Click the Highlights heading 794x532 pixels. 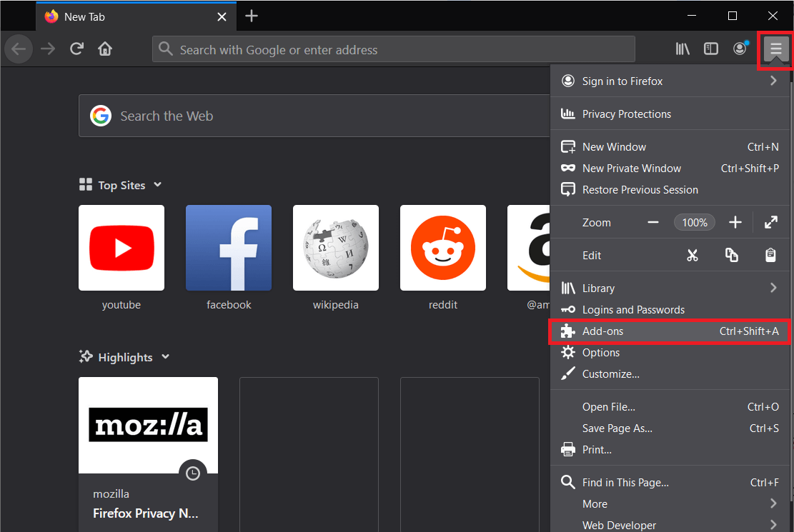coord(125,357)
